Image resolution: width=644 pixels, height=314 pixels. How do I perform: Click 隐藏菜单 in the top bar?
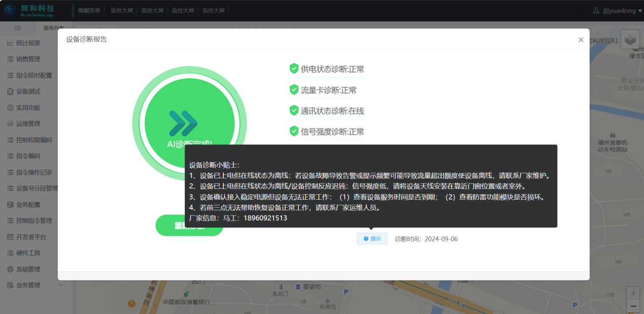(89, 10)
